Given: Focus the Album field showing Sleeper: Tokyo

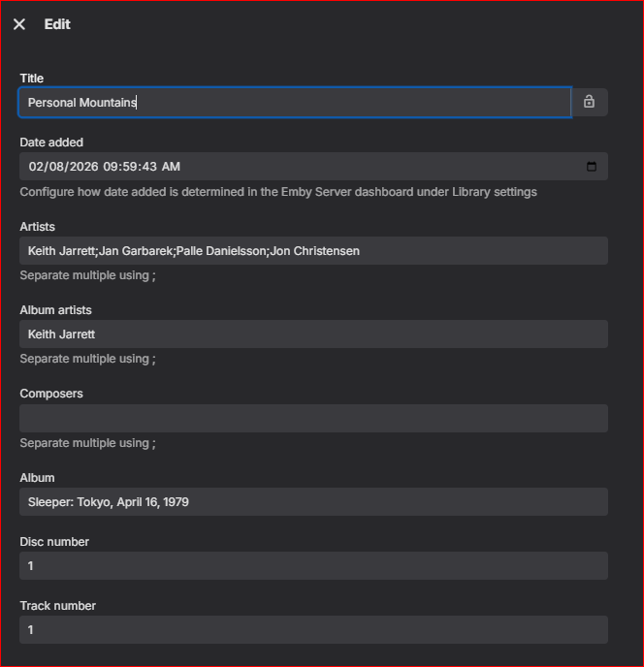Looking at the screenshot, I should (x=313, y=502).
